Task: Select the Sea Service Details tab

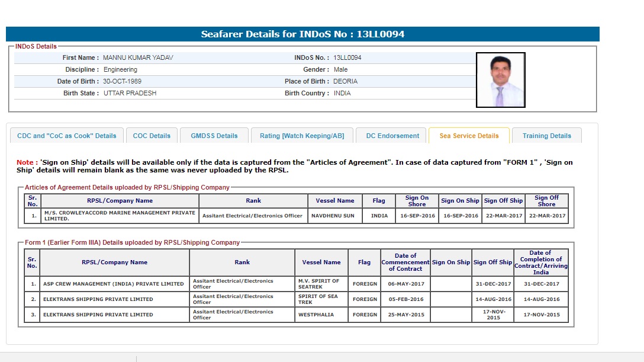Action: [x=469, y=136]
